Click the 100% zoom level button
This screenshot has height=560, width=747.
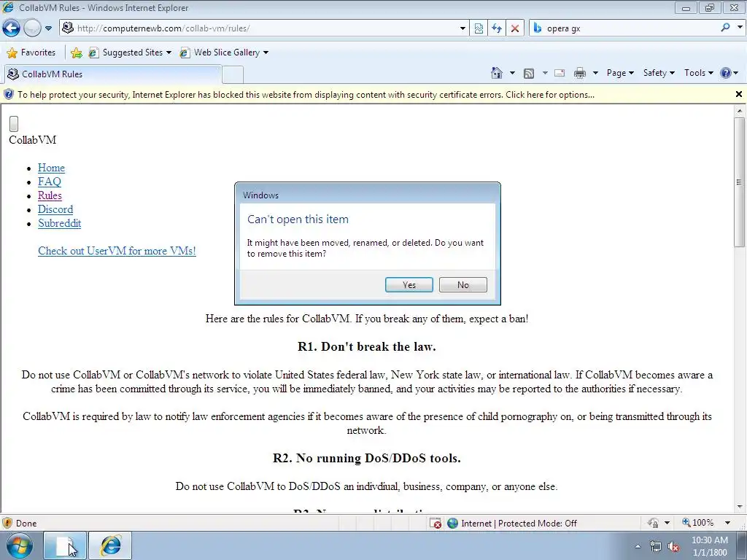[698, 523]
